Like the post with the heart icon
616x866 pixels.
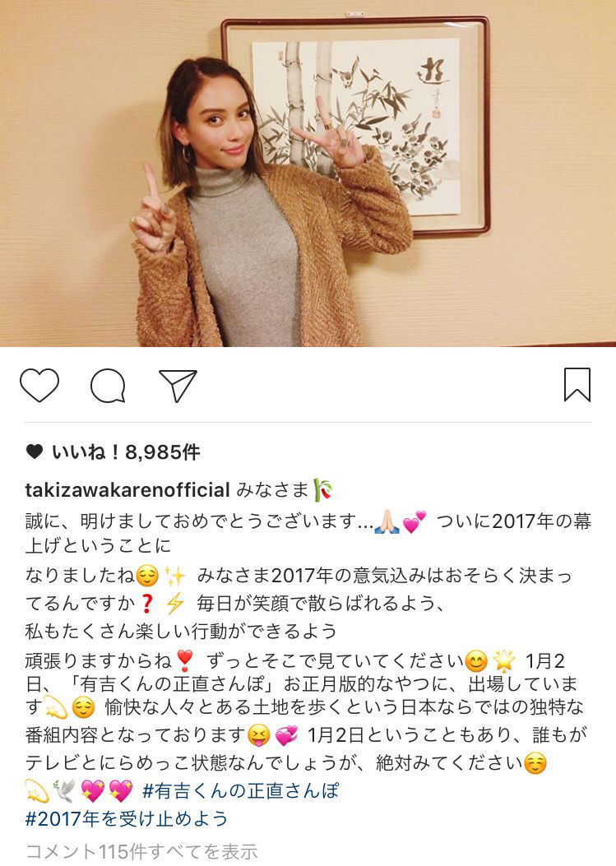point(39,385)
